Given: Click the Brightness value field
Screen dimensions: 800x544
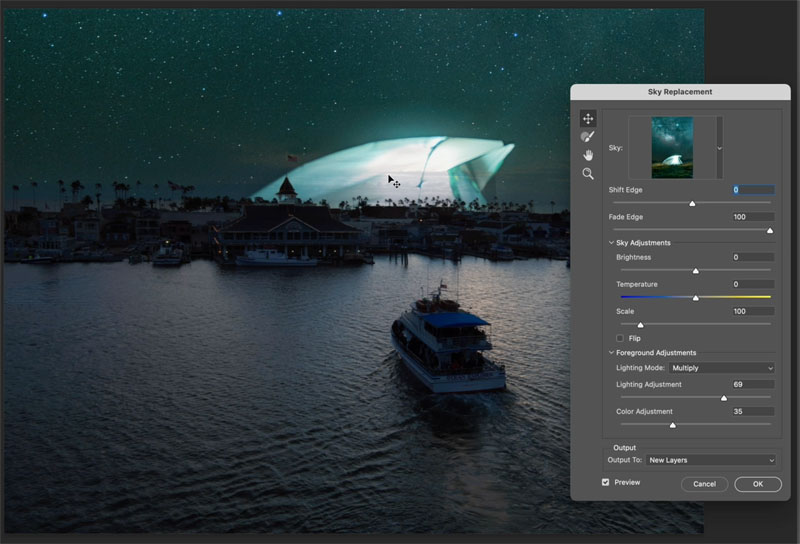Looking at the screenshot, I should click(753, 257).
